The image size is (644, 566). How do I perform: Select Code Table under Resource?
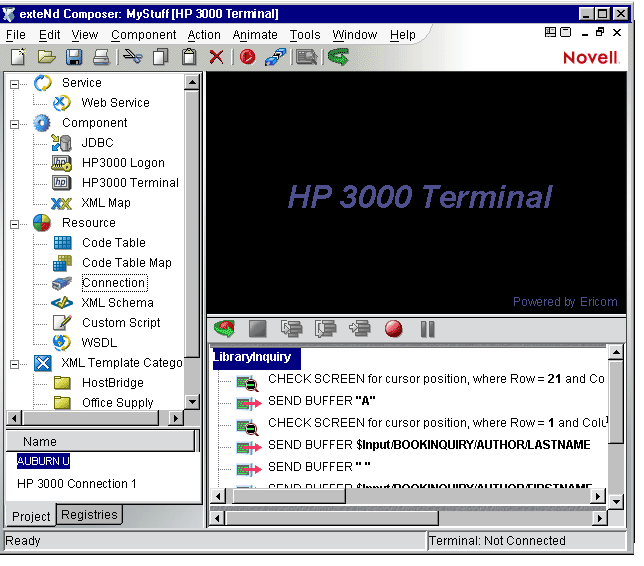[114, 243]
